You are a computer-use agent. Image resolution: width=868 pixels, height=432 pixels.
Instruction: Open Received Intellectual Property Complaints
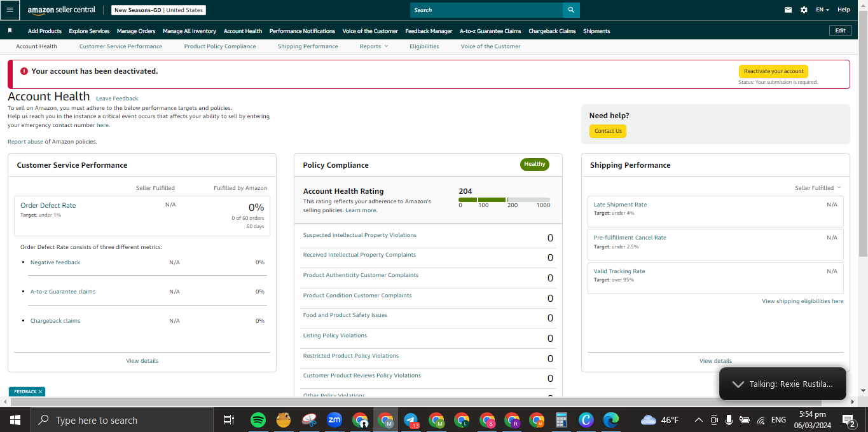tap(359, 255)
